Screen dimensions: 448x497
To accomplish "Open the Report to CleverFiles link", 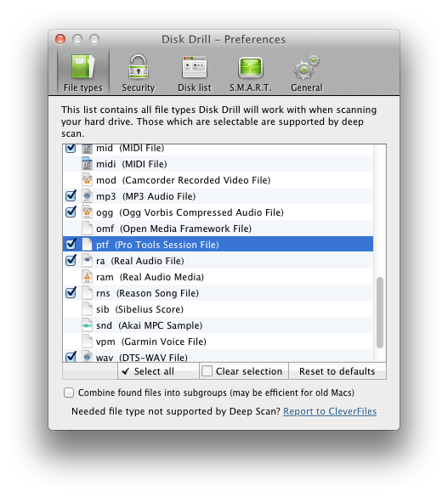I will [330, 411].
